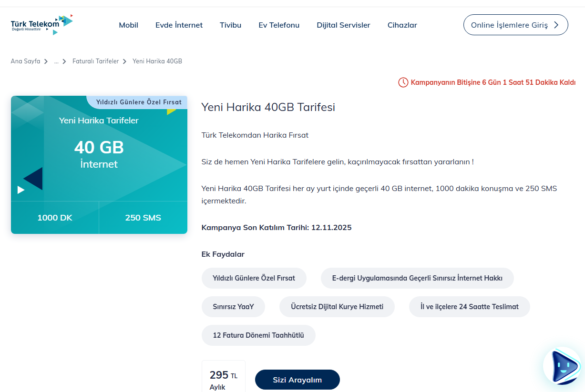This screenshot has height=392, width=585.
Task: Expand the Cihazlar menu
Action: click(402, 25)
